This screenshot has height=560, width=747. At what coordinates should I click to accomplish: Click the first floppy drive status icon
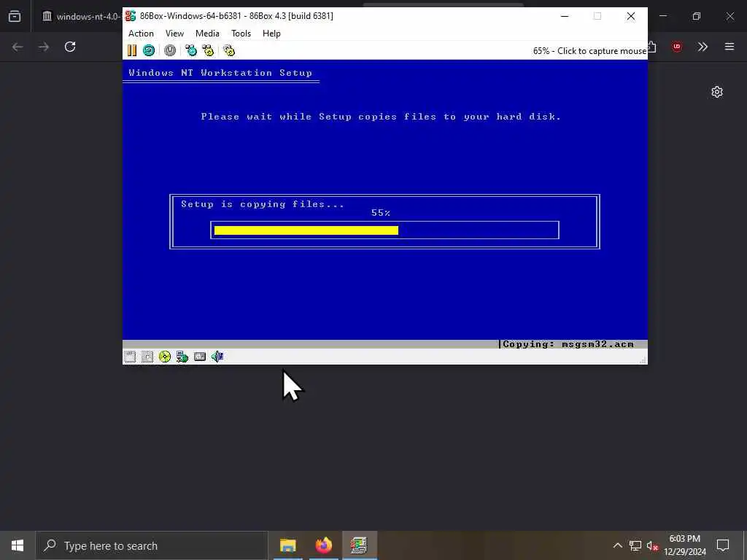(x=130, y=357)
